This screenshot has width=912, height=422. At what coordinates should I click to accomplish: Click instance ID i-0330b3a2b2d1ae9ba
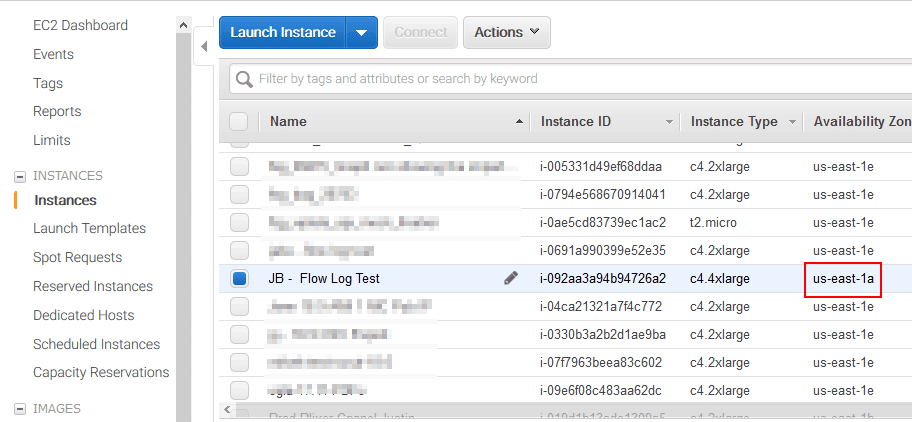tap(603, 335)
